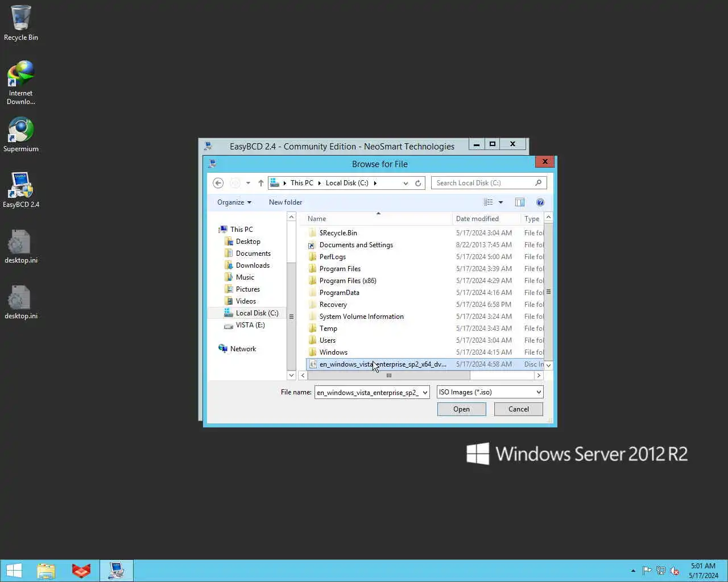Select VISTA (E:) drive in navigation pane
The image size is (728, 582).
coord(250,325)
